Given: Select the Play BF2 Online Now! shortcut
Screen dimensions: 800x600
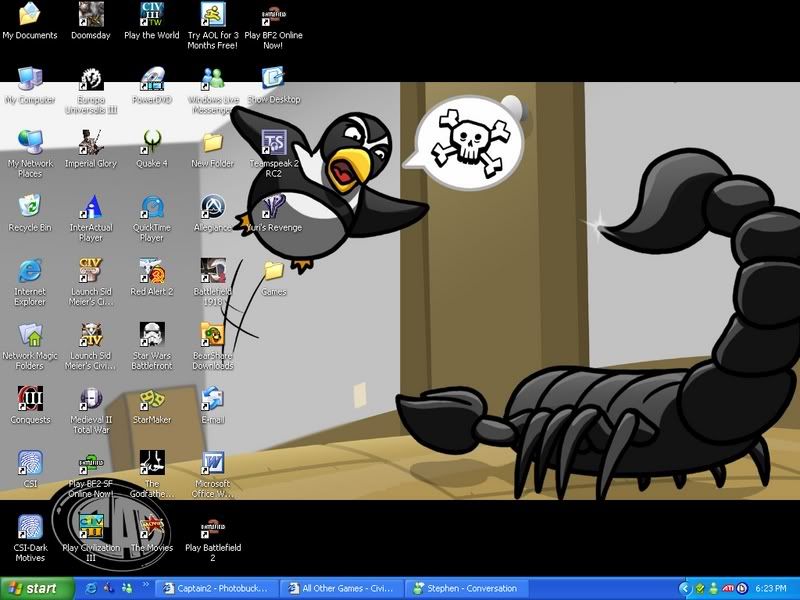Looking at the screenshot, I should pyautogui.click(x=273, y=26).
